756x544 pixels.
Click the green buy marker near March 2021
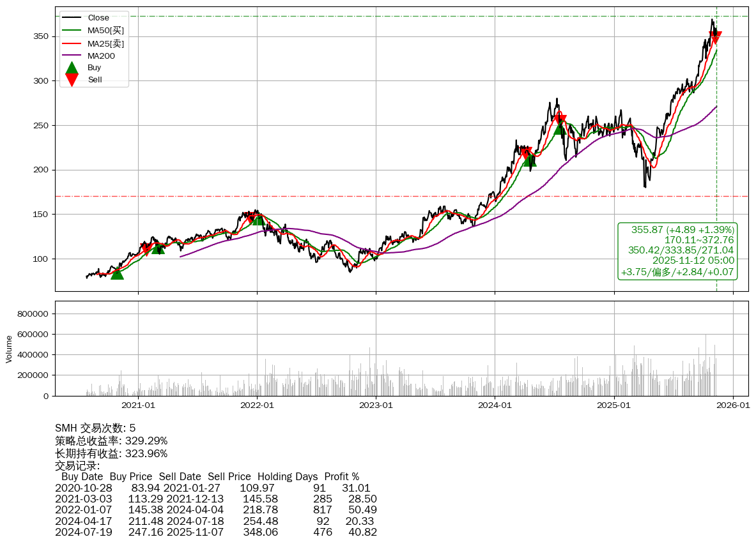click(158, 248)
